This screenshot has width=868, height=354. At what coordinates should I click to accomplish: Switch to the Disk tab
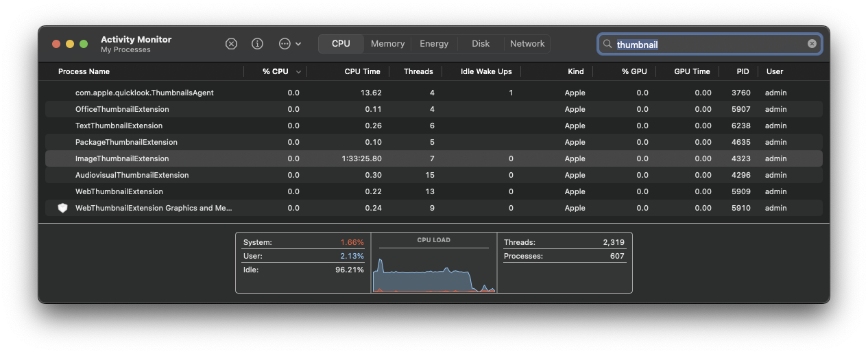click(x=481, y=44)
